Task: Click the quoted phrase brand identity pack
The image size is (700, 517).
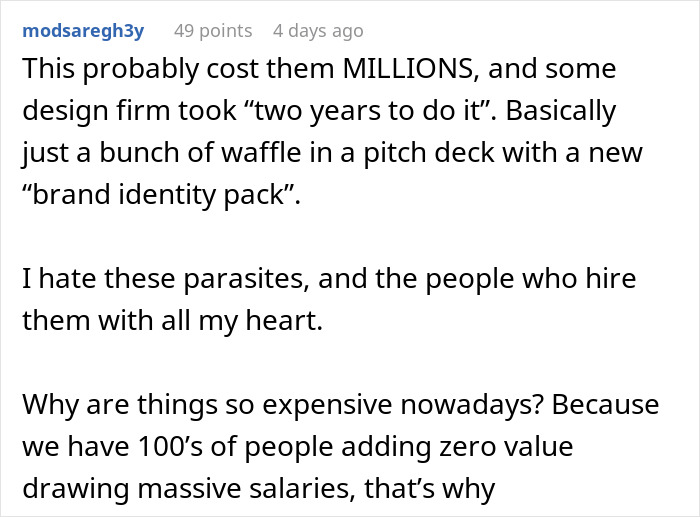Action: tap(160, 195)
